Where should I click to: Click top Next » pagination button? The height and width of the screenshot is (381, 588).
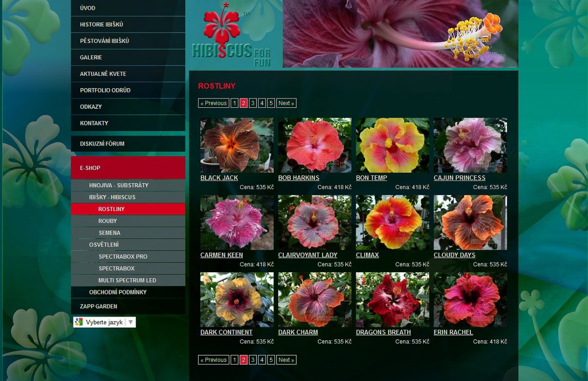pos(286,103)
